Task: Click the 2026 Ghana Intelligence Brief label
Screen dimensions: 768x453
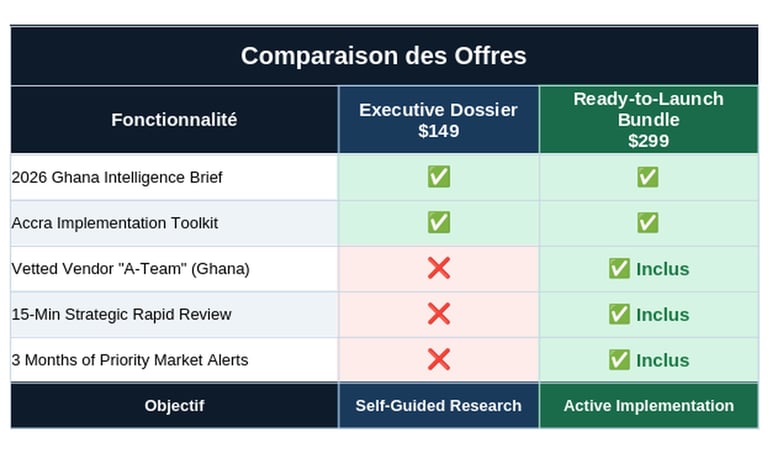Action: 117,177
